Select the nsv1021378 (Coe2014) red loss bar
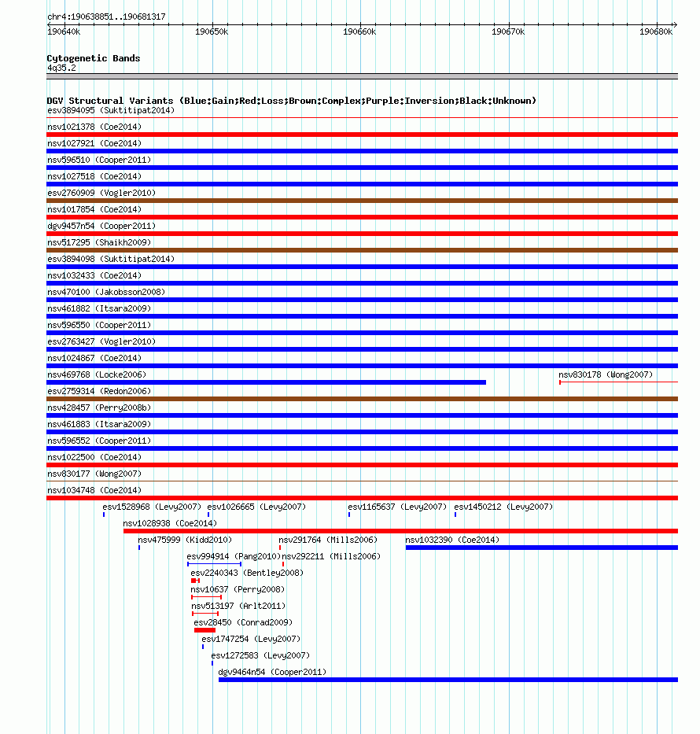This screenshot has width=700, height=734. click(x=362, y=135)
